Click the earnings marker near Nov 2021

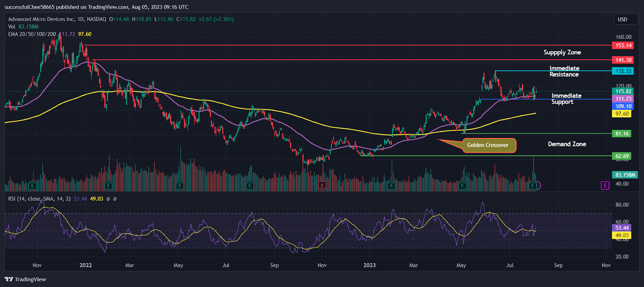click(33, 185)
